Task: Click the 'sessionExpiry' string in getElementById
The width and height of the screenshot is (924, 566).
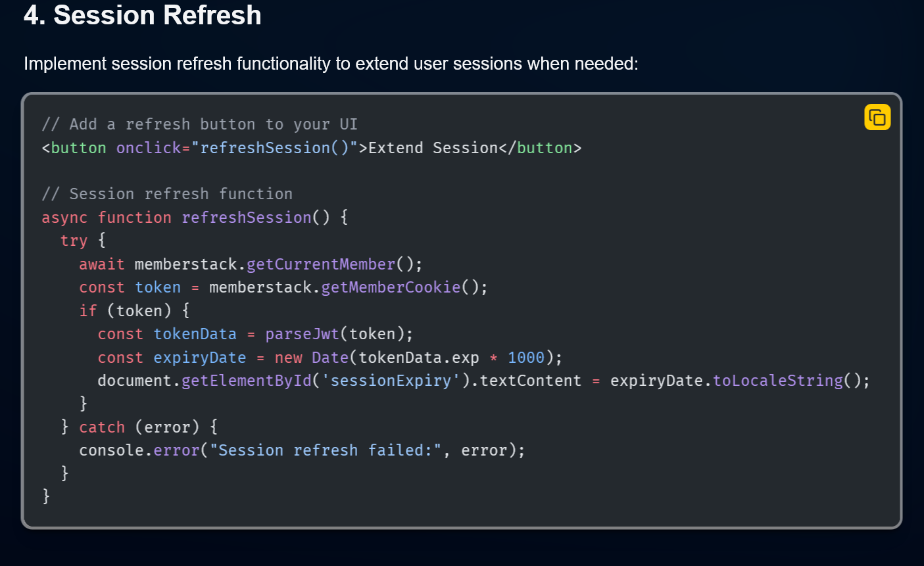Action: tap(391, 381)
